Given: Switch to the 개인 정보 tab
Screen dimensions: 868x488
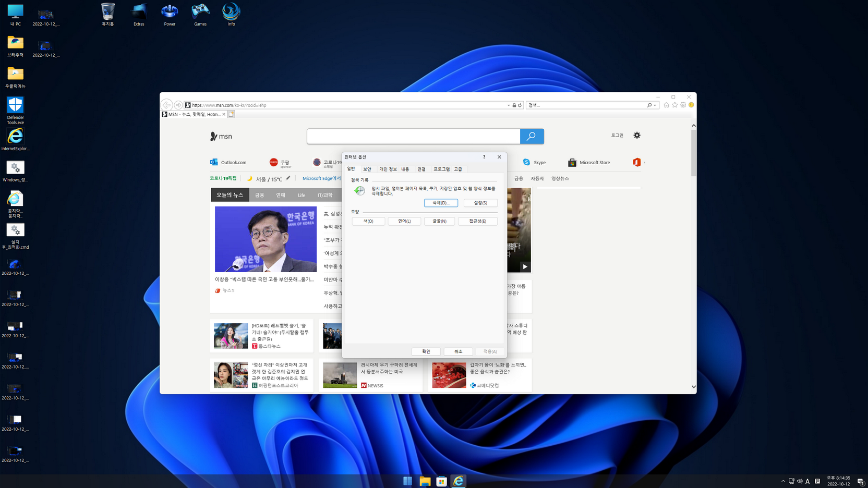Looking at the screenshot, I should pos(388,169).
